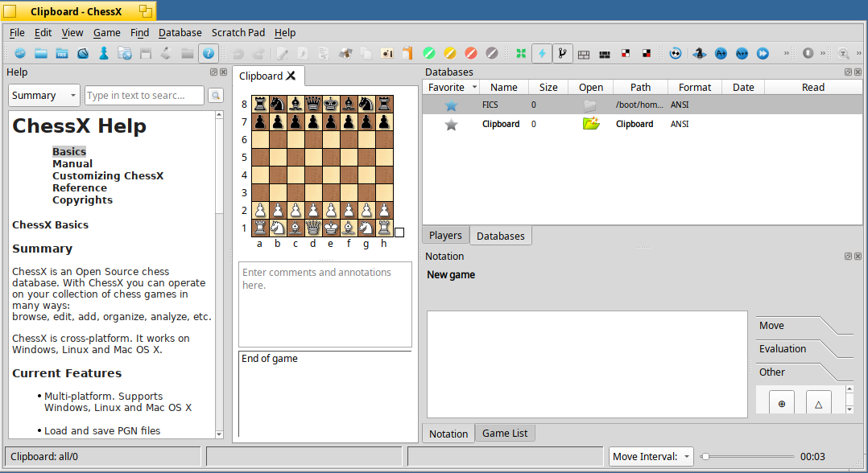Viewport: 868px width, 473px height.
Task: Click the Help panel vertical scrollbar
Action: pyautogui.click(x=219, y=274)
